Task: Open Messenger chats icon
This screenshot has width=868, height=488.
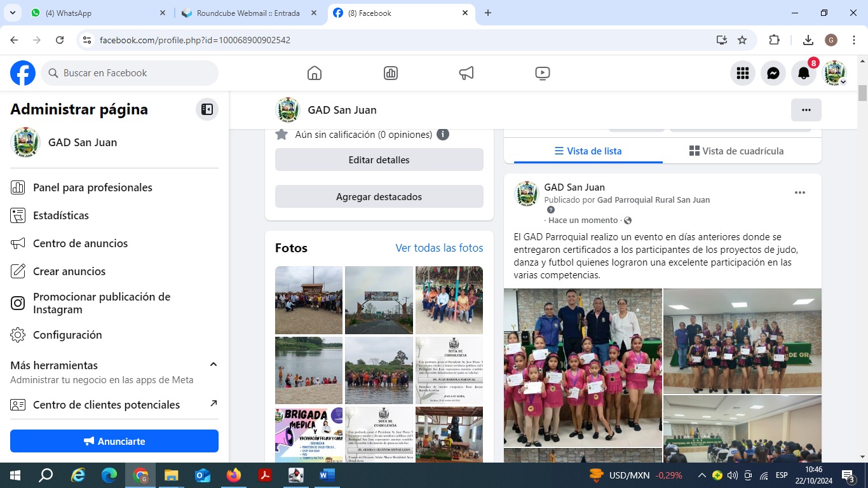Action: [773, 73]
